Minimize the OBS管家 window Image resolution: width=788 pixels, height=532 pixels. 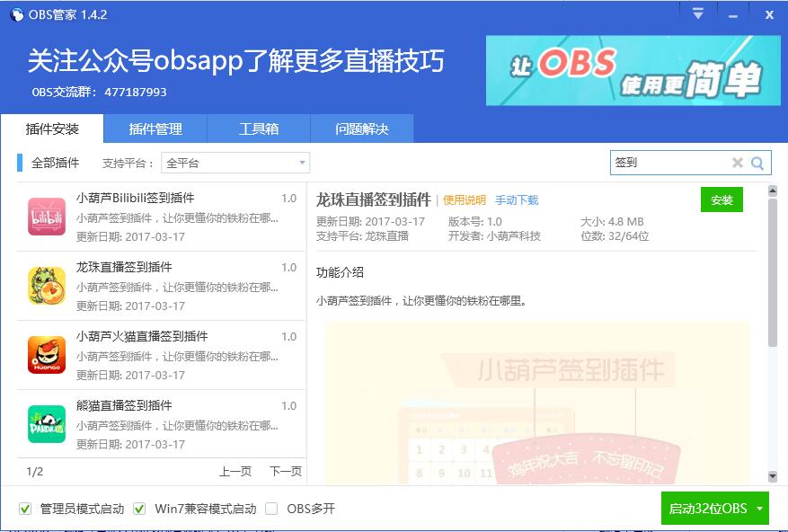tap(733, 16)
